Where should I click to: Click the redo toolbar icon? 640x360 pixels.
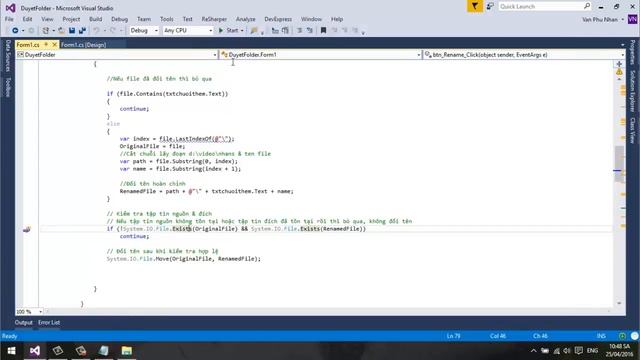[x=113, y=31]
